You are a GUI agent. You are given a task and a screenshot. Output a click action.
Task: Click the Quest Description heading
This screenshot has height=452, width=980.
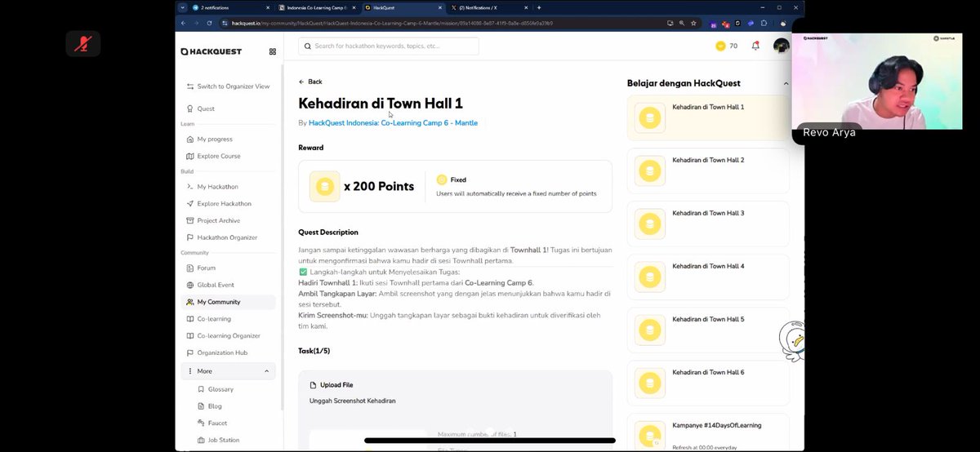[x=328, y=233]
